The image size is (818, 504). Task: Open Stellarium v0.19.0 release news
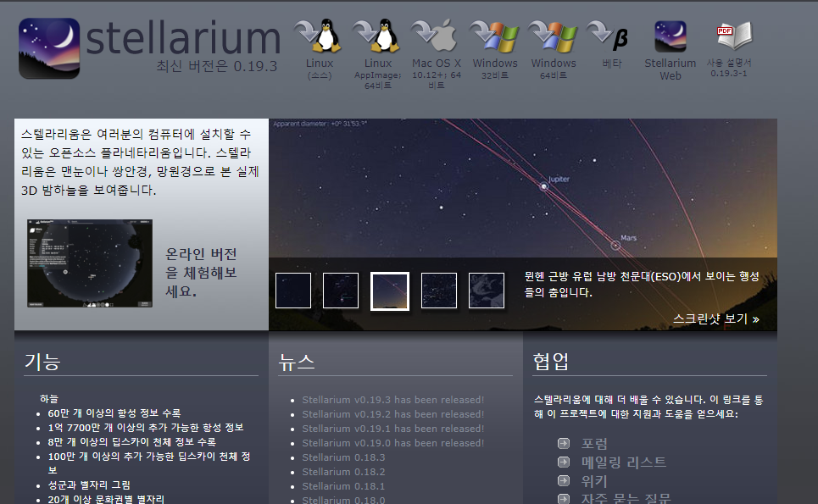392,443
